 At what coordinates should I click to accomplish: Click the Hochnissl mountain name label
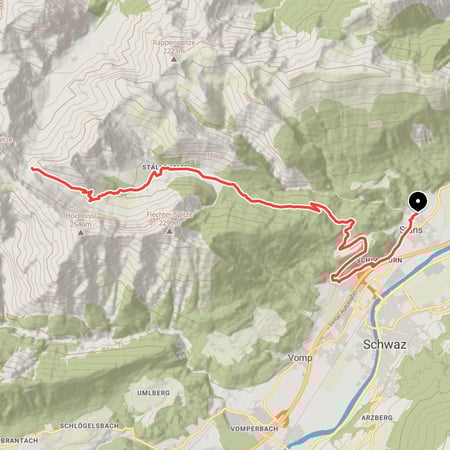pyautogui.click(x=81, y=216)
